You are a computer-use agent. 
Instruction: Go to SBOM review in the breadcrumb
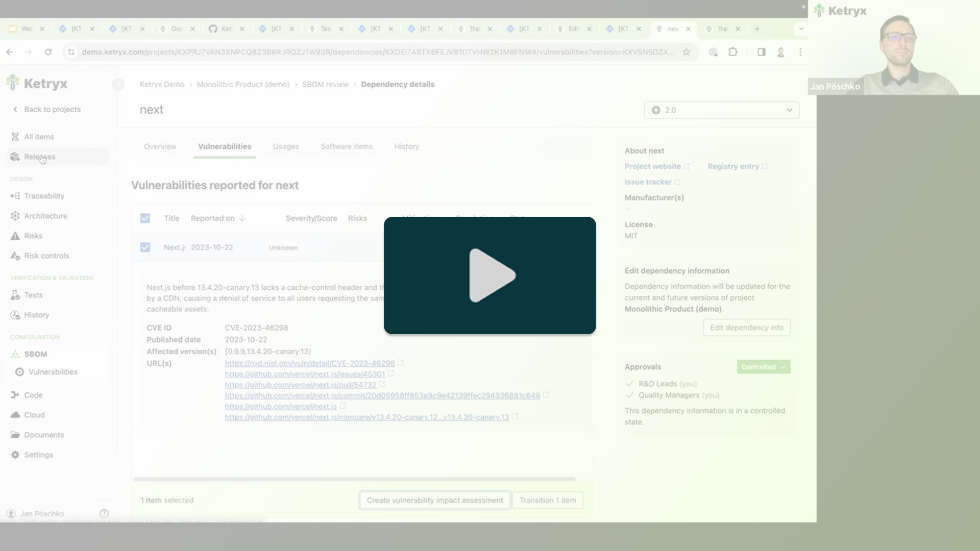(x=325, y=84)
